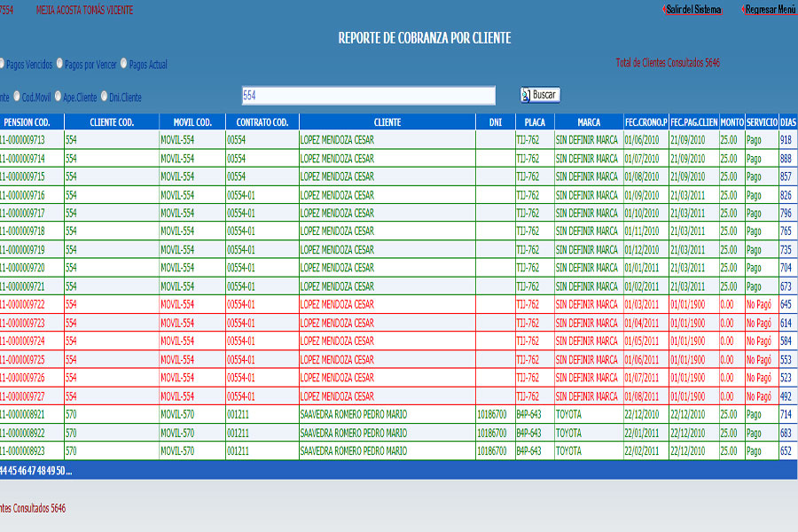This screenshot has height=532, width=798.
Task: Select the Pagos Actual radio button
Action: 123,64
